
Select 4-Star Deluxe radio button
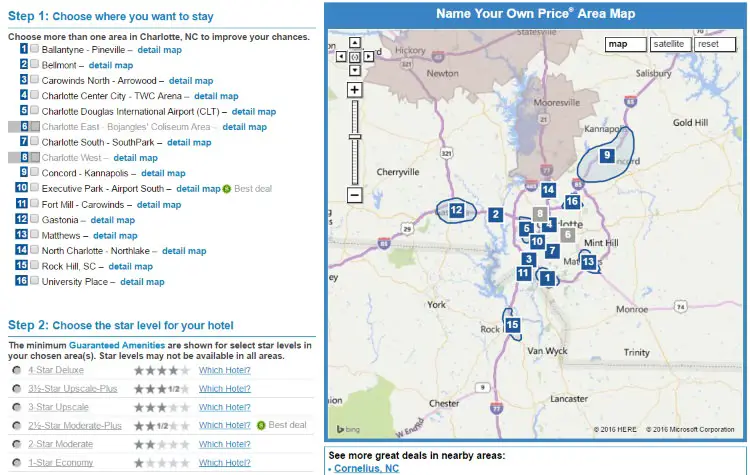(17, 370)
